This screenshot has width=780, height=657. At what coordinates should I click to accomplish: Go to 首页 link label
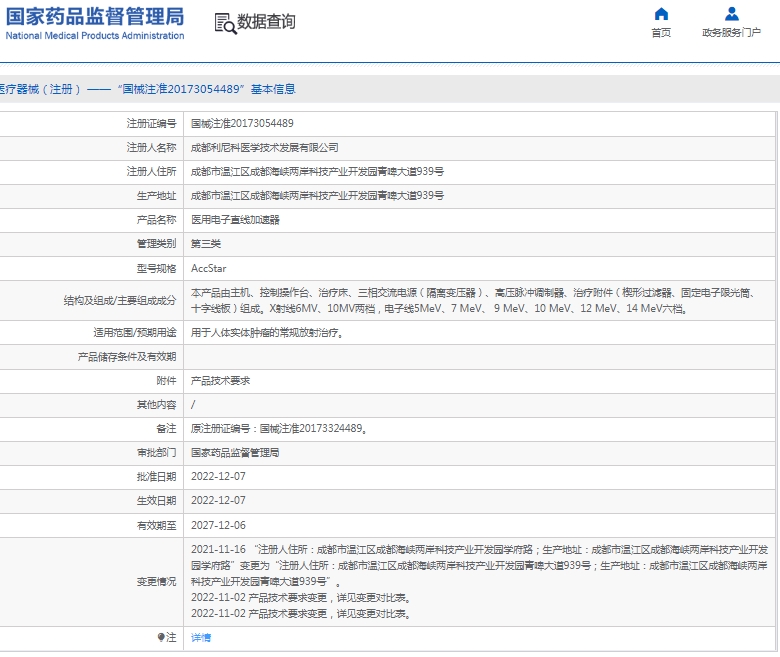661,33
